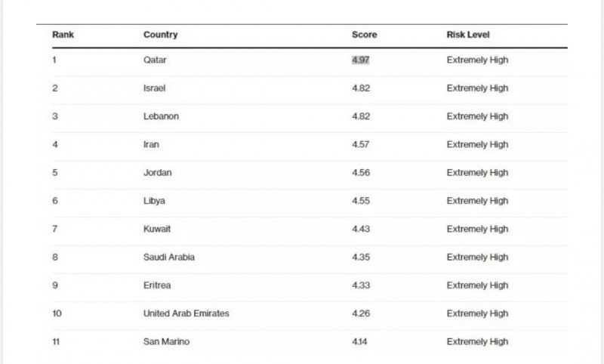
Task: Select Jordan in the table
Action: [157, 172]
